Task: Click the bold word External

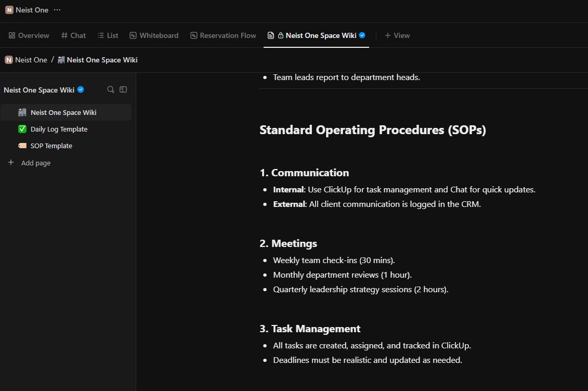Action: pyautogui.click(x=290, y=204)
